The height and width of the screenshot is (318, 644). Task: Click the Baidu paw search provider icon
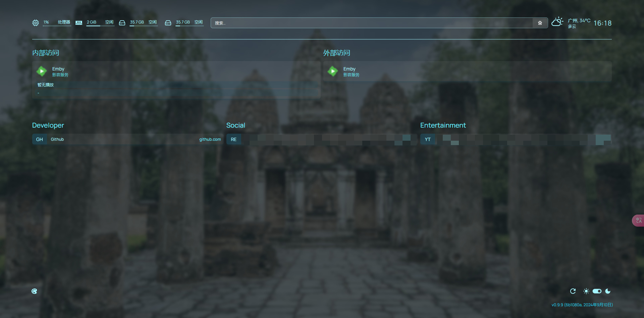point(540,23)
